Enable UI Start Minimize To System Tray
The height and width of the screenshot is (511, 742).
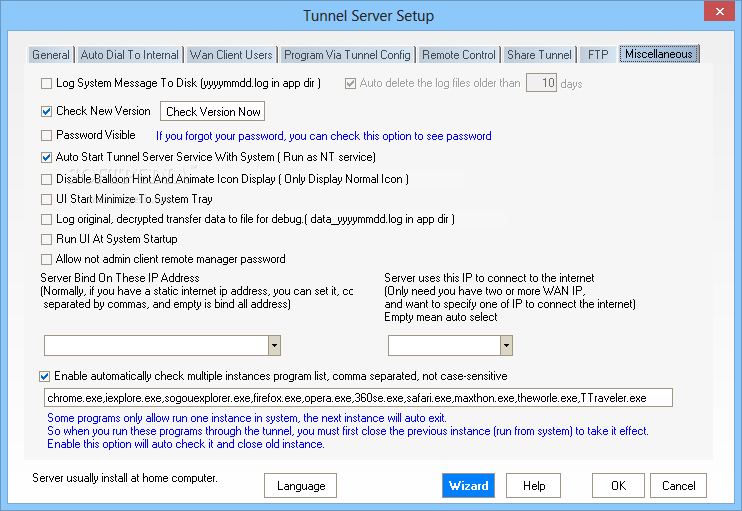47,199
